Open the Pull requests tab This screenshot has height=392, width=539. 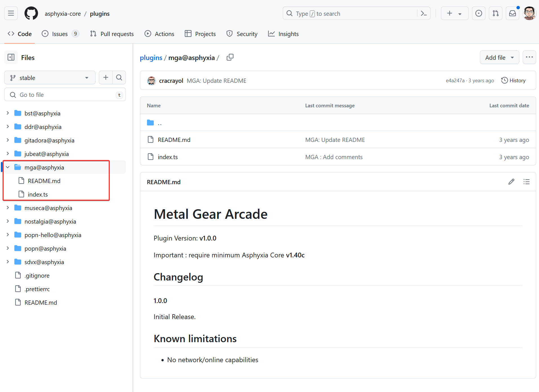(x=112, y=34)
